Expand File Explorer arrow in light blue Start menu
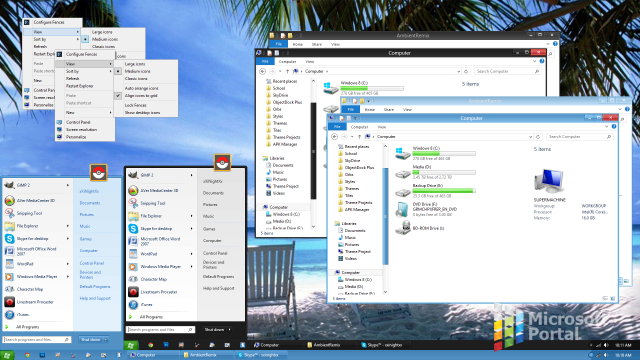640x360 pixels. click(68, 226)
